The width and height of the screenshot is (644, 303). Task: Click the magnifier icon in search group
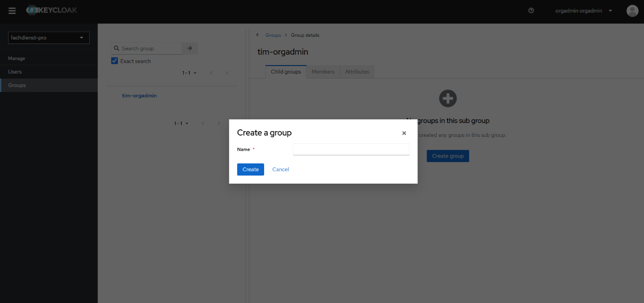point(117,48)
